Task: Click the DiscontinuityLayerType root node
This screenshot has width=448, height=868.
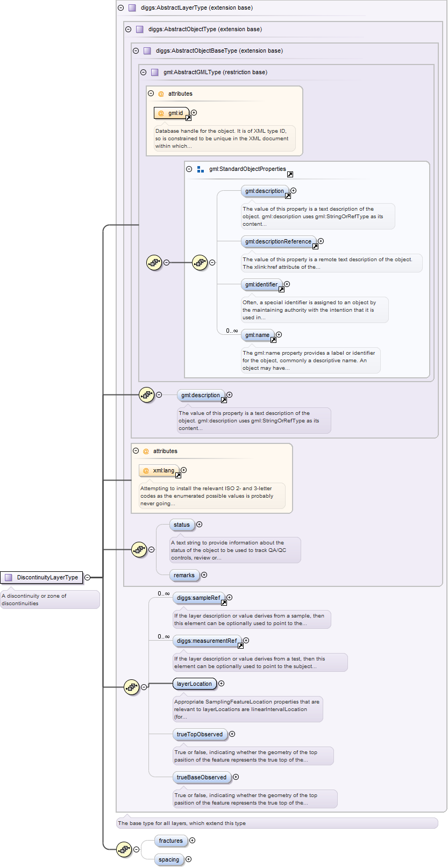Action: (x=42, y=577)
